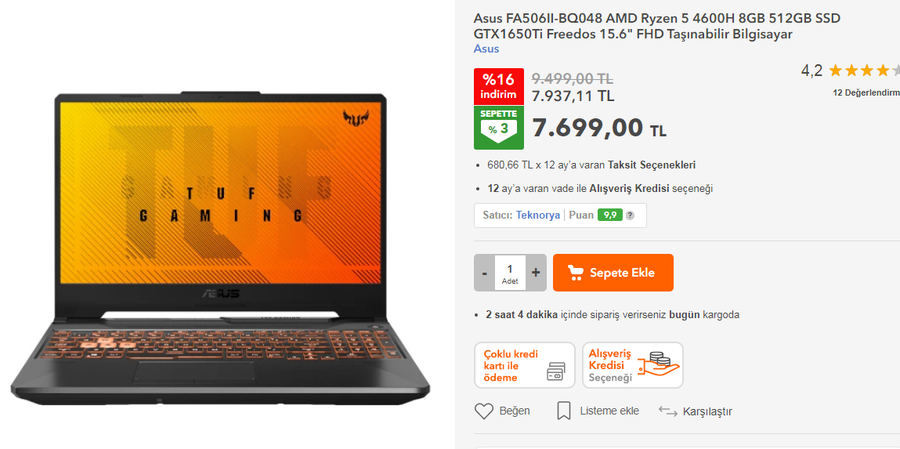The image size is (900, 449).
Task: Click the red %16 indirim badge
Action: [499, 87]
